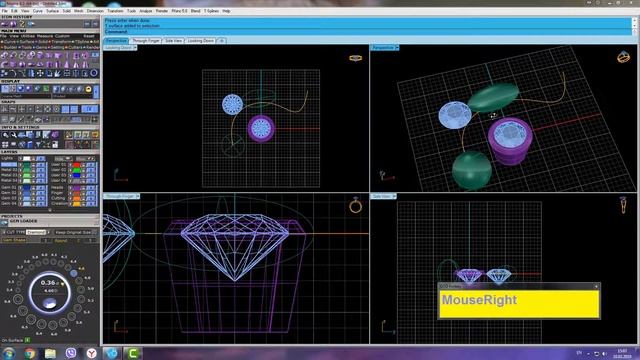Switch to the Through Finger tab
This screenshot has height=360, width=640.
[145, 41]
